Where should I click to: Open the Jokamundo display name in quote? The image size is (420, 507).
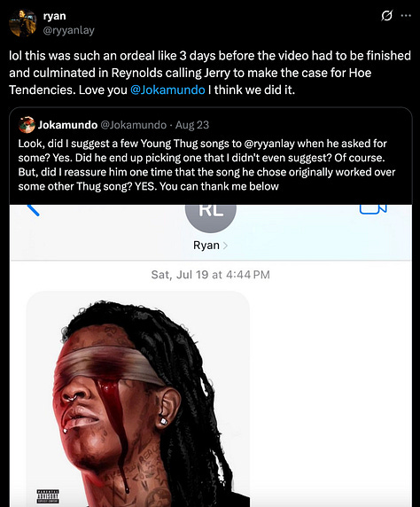(x=67, y=125)
